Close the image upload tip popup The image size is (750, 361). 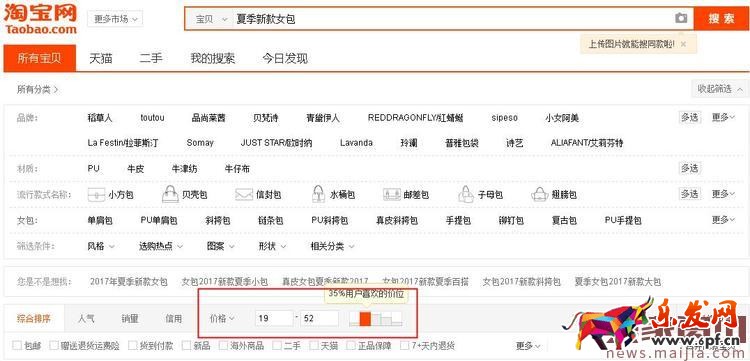[683, 44]
